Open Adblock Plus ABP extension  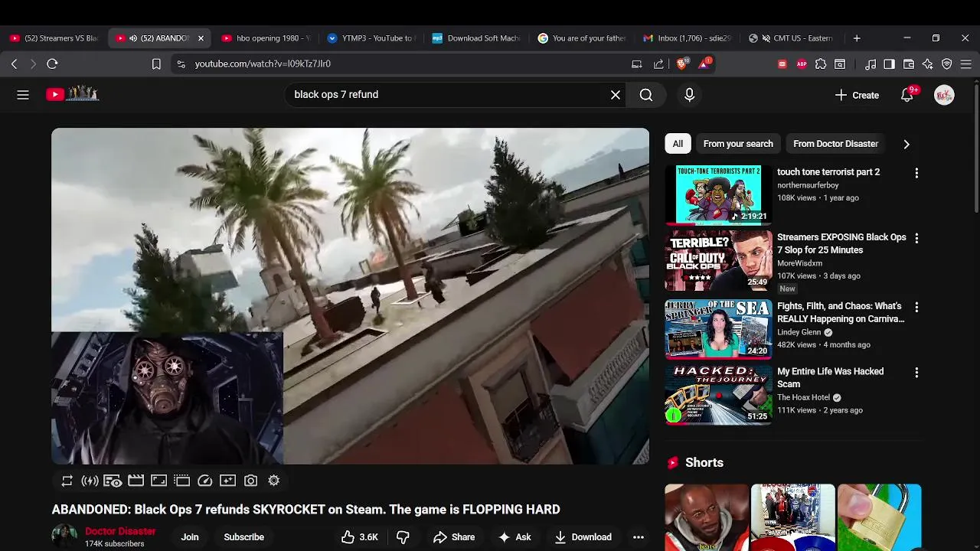802,64
